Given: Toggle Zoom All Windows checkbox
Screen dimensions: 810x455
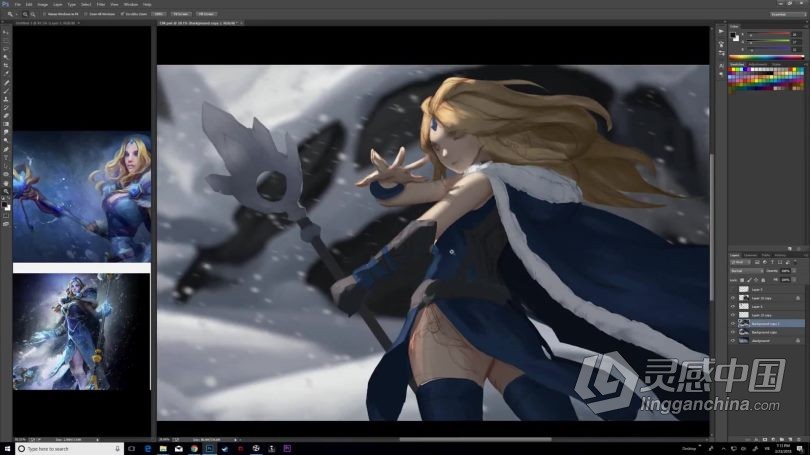Looking at the screenshot, I should pos(86,14).
